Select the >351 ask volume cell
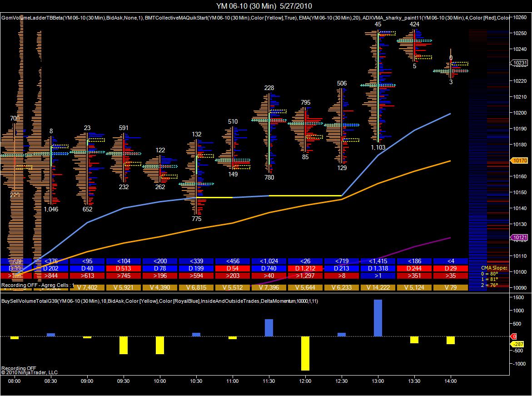The image size is (532, 396). (414, 276)
